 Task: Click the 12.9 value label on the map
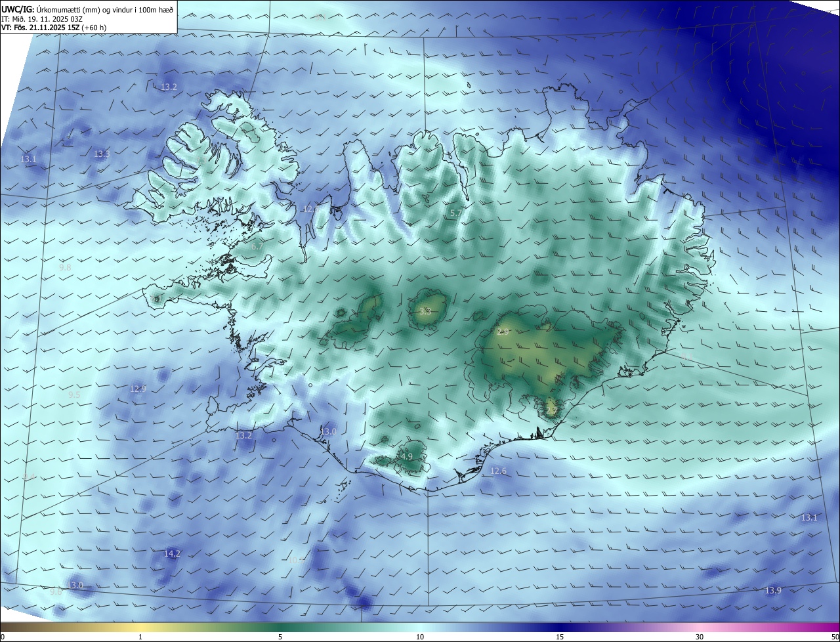point(138,389)
